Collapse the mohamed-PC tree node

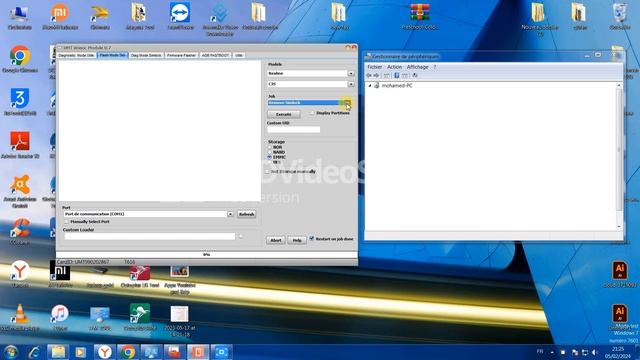coord(370,86)
